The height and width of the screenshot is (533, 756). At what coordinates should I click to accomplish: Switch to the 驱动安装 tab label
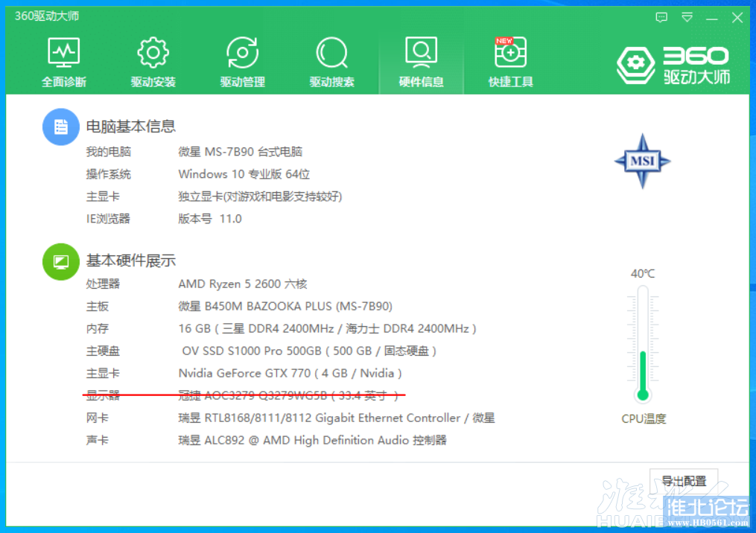[153, 82]
